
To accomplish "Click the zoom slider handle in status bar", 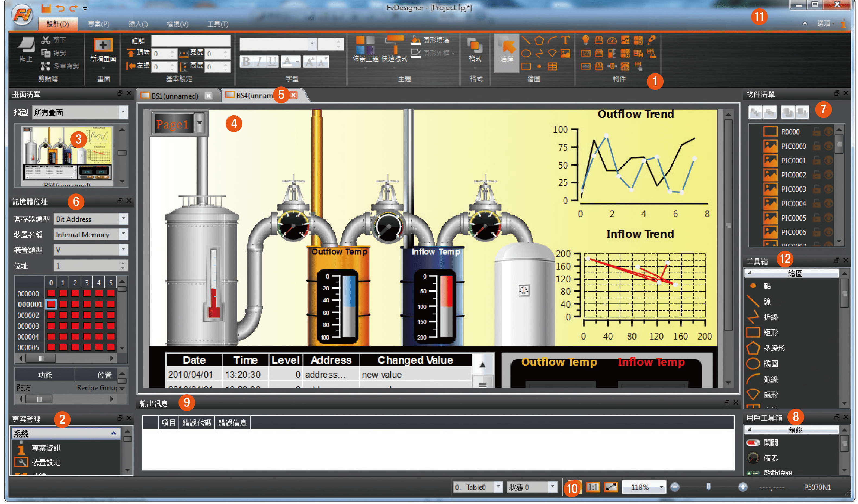I will tap(709, 487).
